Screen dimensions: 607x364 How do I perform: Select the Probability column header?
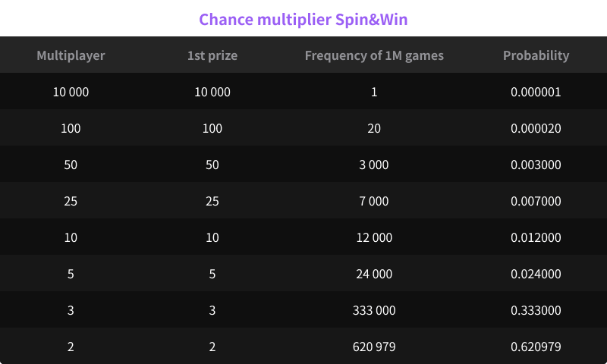click(x=536, y=55)
